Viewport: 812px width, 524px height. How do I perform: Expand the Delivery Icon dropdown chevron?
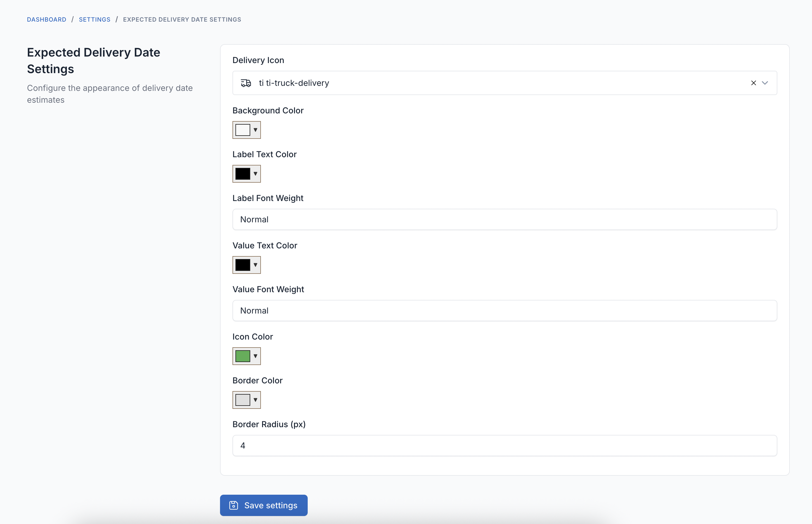click(765, 83)
